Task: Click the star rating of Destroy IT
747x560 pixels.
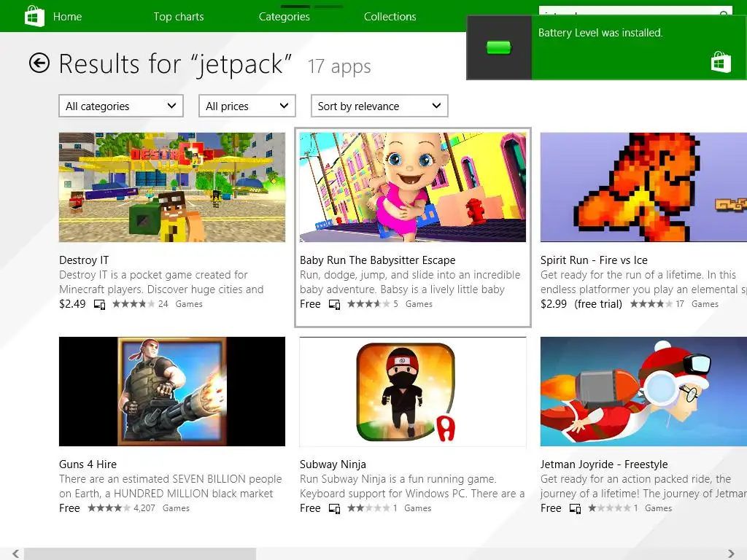Action: point(133,304)
